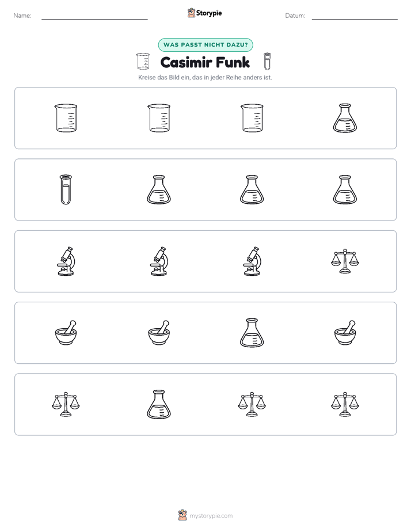Screen dimensions: 411x532
Task: Click the test tube icon beside the title
Action: (x=267, y=62)
